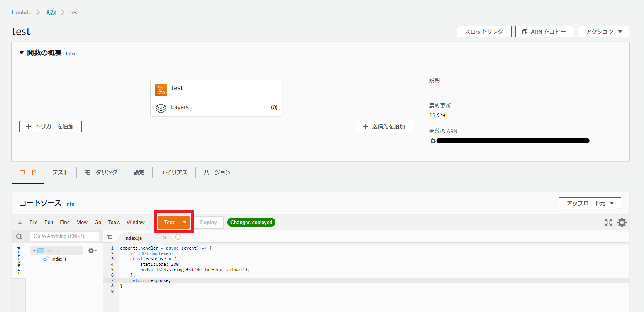Open the vertical Environment side panel tab

19,261
